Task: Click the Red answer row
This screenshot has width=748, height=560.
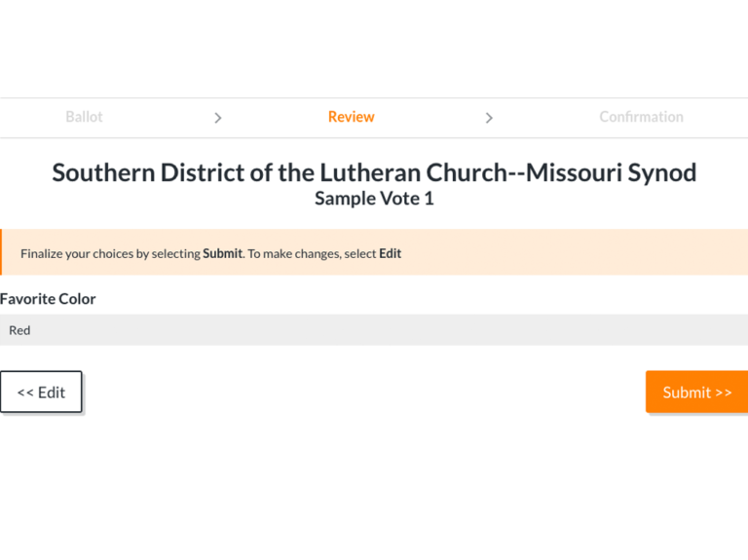Action: [x=19, y=330]
